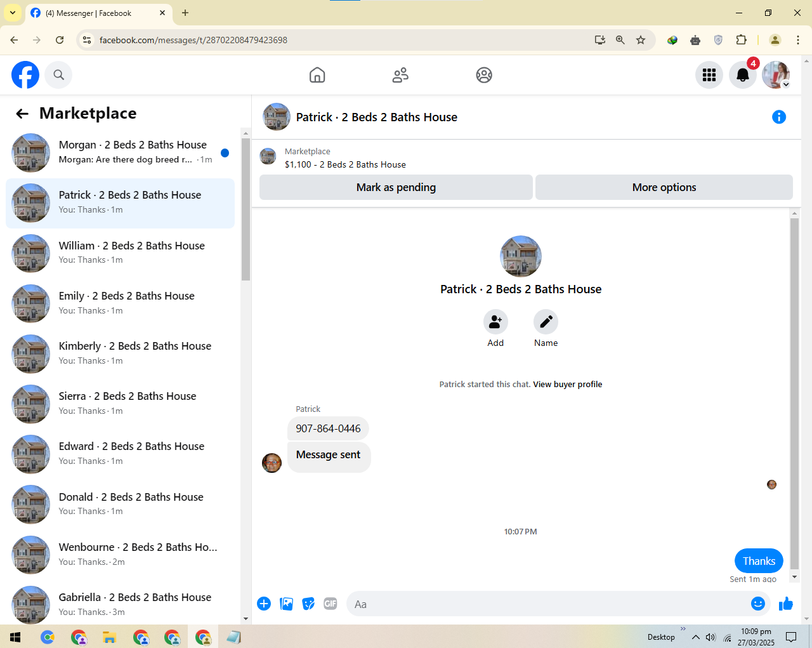This screenshot has height=648, width=812.
Task: Open the Marketplace listing $1,100 link
Action: [345, 164]
